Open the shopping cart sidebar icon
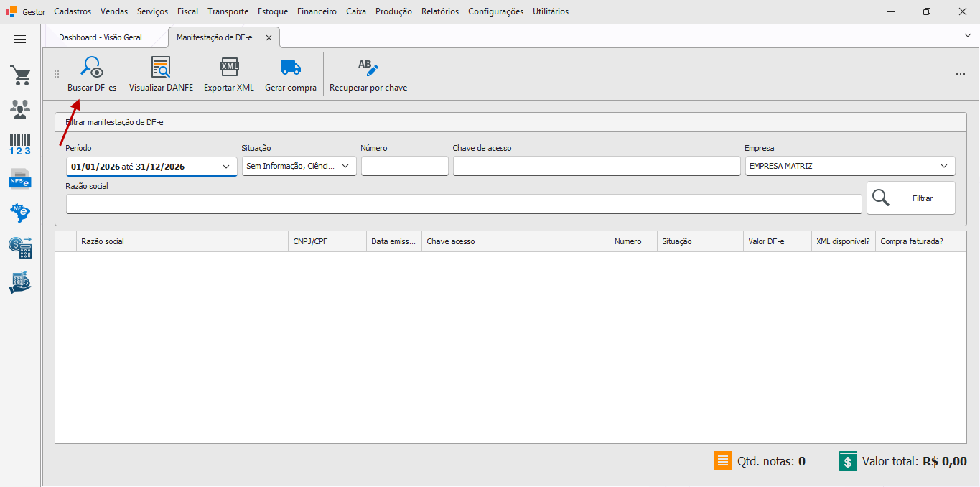The width and height of the screenshot is (980, 487). click(20, 75)
